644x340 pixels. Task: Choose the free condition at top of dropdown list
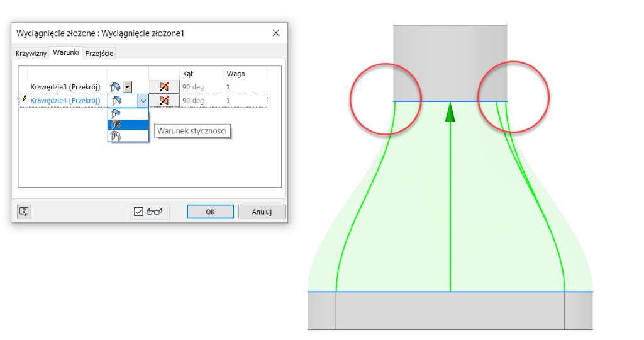tap(116, 114)
